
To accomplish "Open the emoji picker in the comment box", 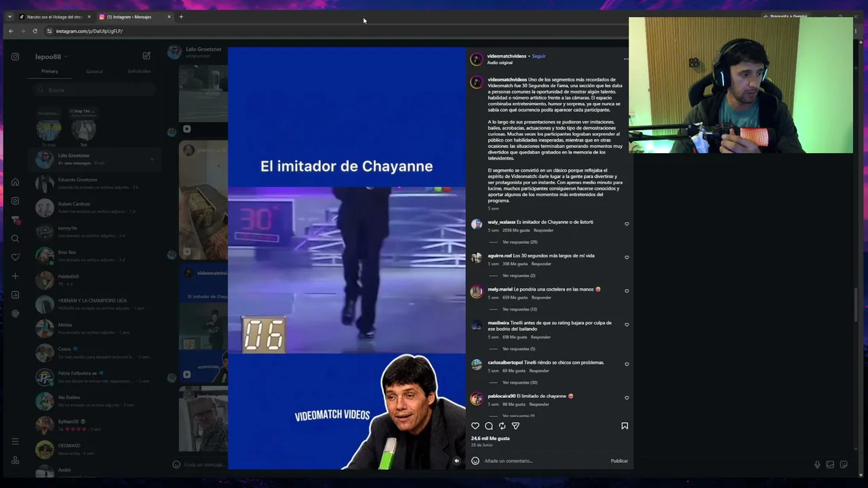I will [x=475, y=461].
